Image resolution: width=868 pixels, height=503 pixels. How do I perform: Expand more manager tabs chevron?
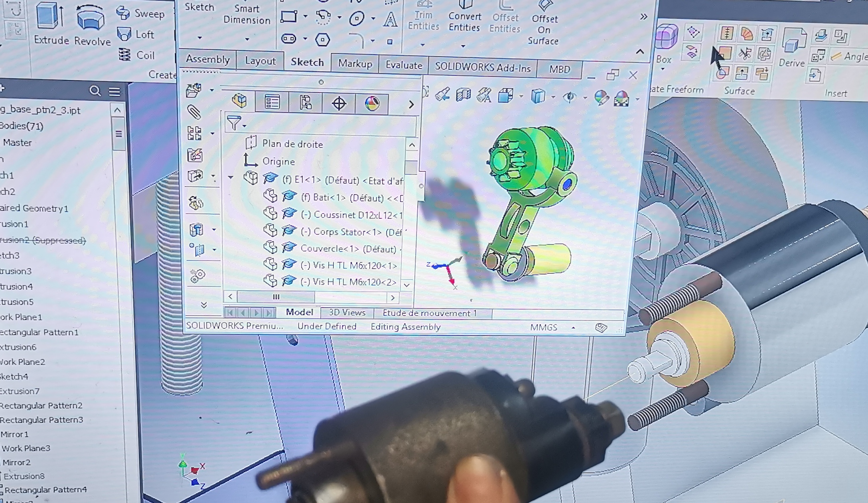click(x=411, y=105)
